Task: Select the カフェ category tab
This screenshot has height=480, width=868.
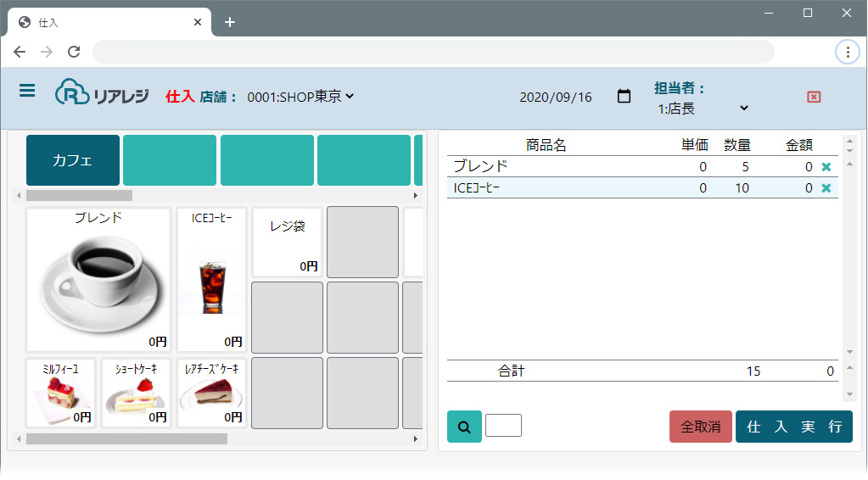Action: (72, 160)
